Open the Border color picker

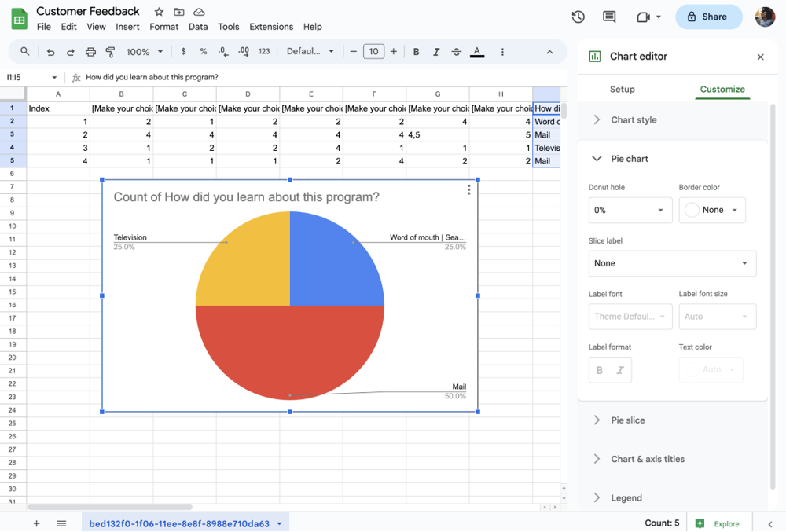711,210
